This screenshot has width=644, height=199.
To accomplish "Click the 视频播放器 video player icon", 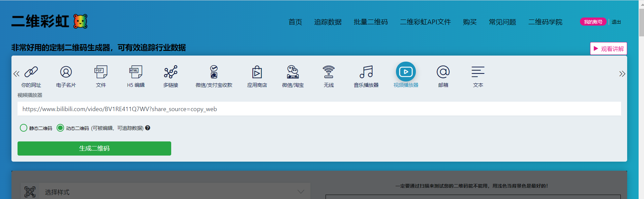I will point(406,72).
